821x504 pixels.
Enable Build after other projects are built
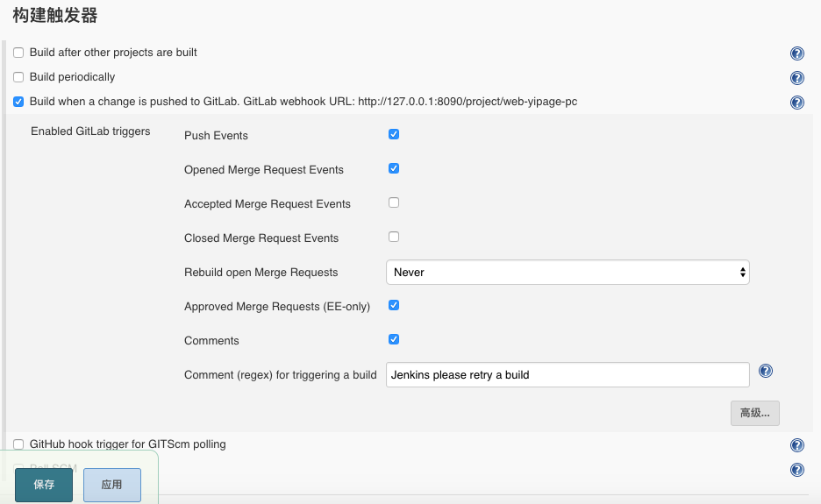(18, 53)
